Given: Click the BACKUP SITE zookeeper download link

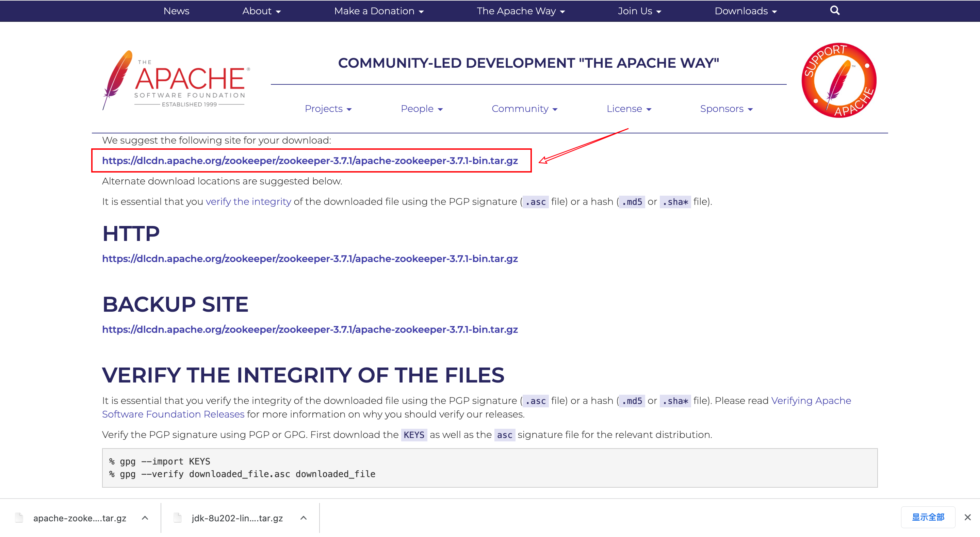Looking at the screenshot, I should coord(310,329).
